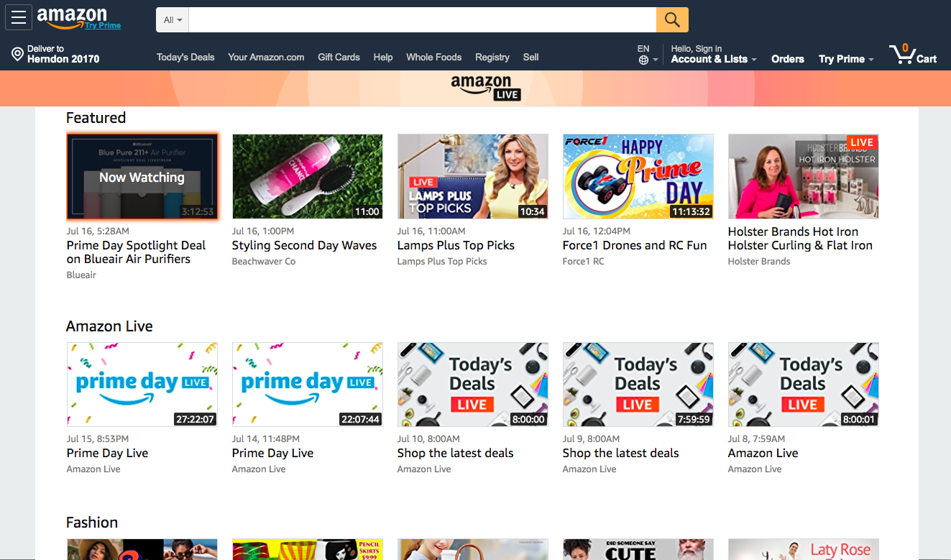The height and width of the screenshot is (560, 951).
Task: Play the Jul 9 Today's Deals thumbnail
Action: 638,385
